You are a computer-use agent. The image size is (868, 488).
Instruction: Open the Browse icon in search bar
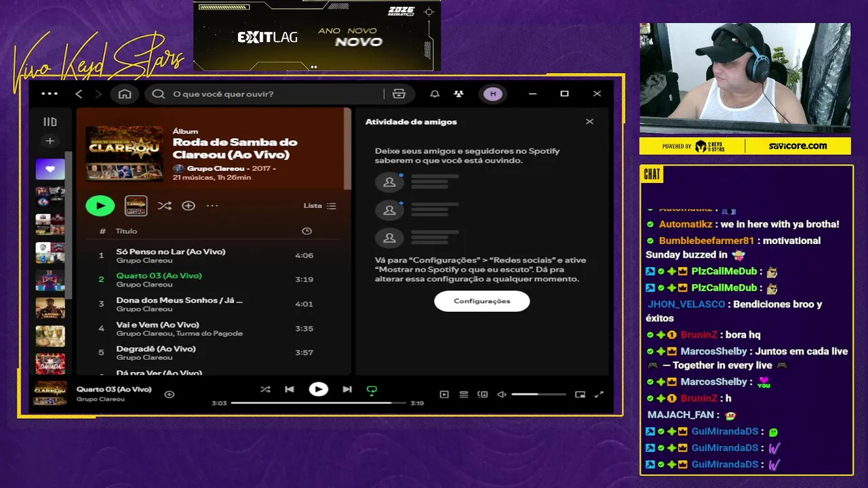pos(399,94)
